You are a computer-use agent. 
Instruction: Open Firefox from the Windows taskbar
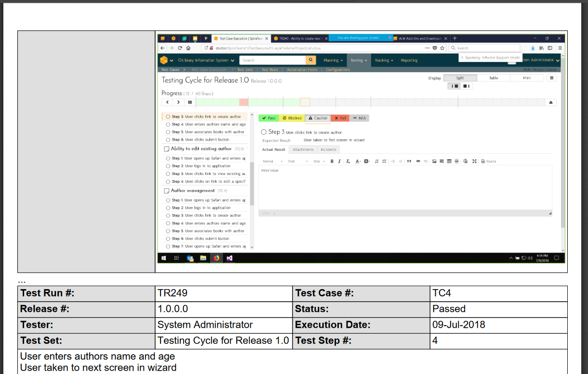pyautogui.click(x=216, y=258)
